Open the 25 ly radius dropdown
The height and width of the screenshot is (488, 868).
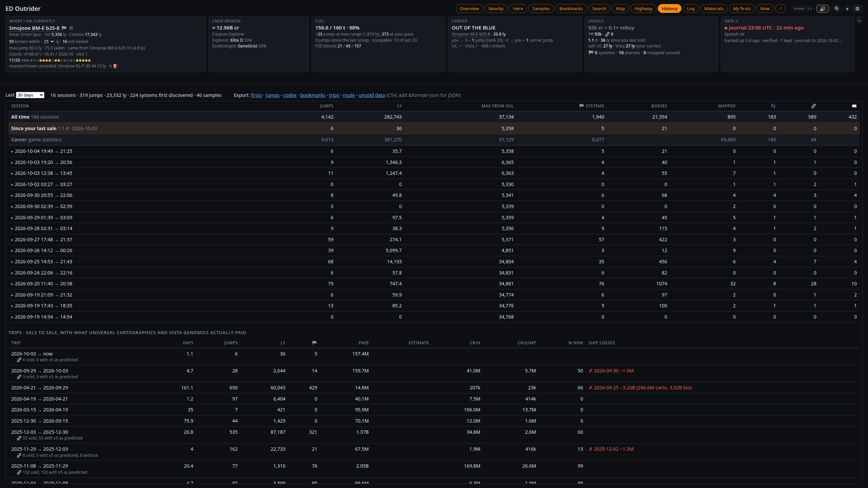pos(48,41)
